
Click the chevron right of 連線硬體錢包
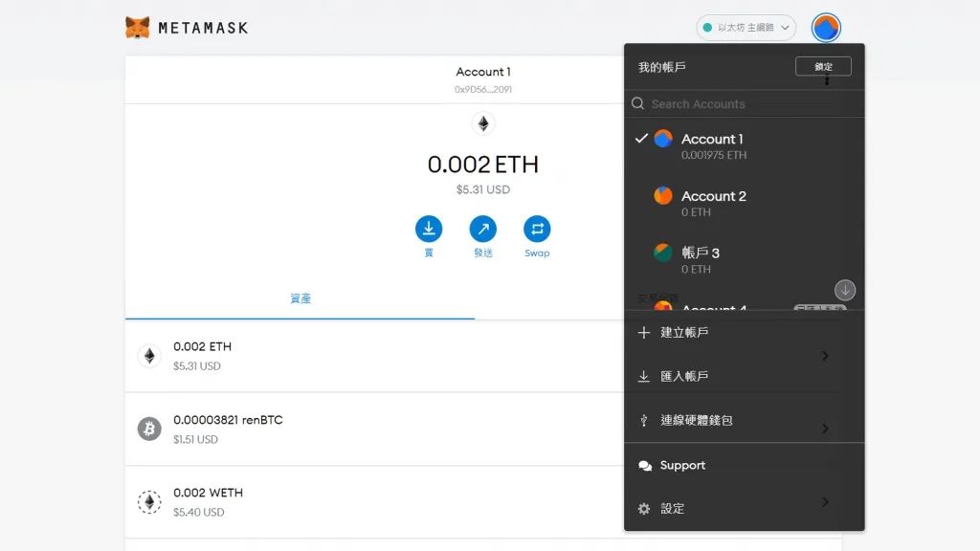point(826,429)
